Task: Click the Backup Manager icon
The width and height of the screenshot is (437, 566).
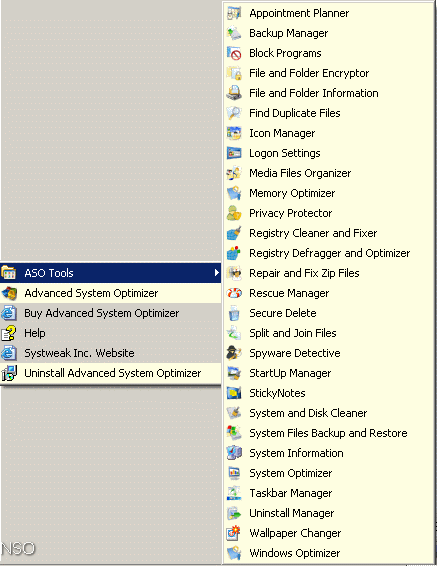Action: [234, 33]
